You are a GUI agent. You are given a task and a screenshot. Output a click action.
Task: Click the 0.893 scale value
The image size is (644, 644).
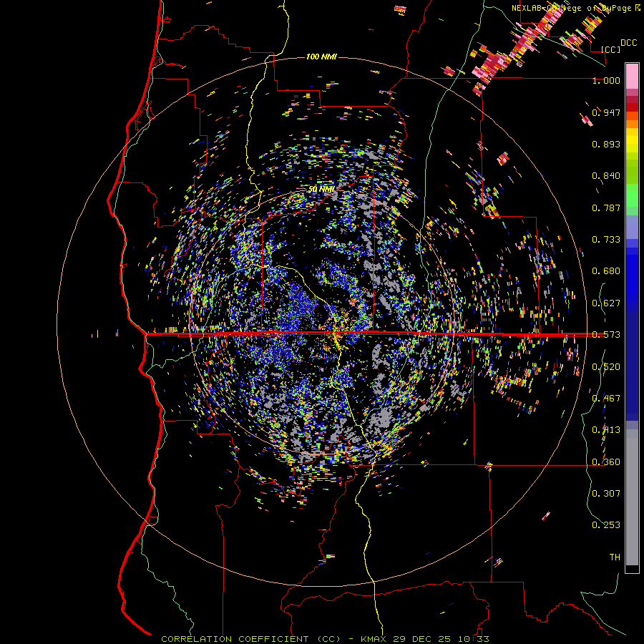pyautogui.click(x=606, y=144)
